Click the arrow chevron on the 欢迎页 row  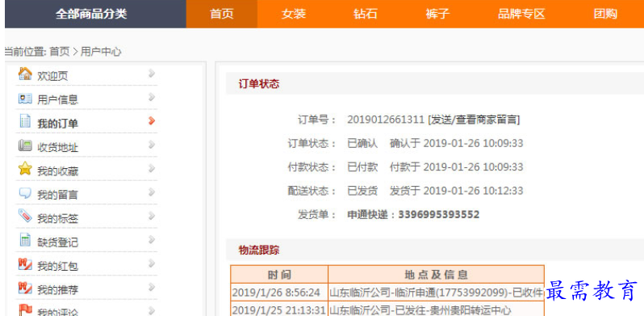pos(152,74)
